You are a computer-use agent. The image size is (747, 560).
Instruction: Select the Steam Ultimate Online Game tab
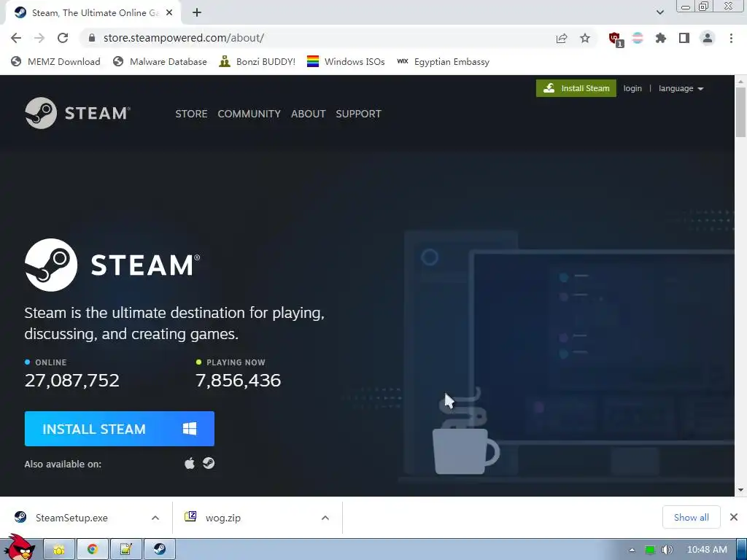93,13
